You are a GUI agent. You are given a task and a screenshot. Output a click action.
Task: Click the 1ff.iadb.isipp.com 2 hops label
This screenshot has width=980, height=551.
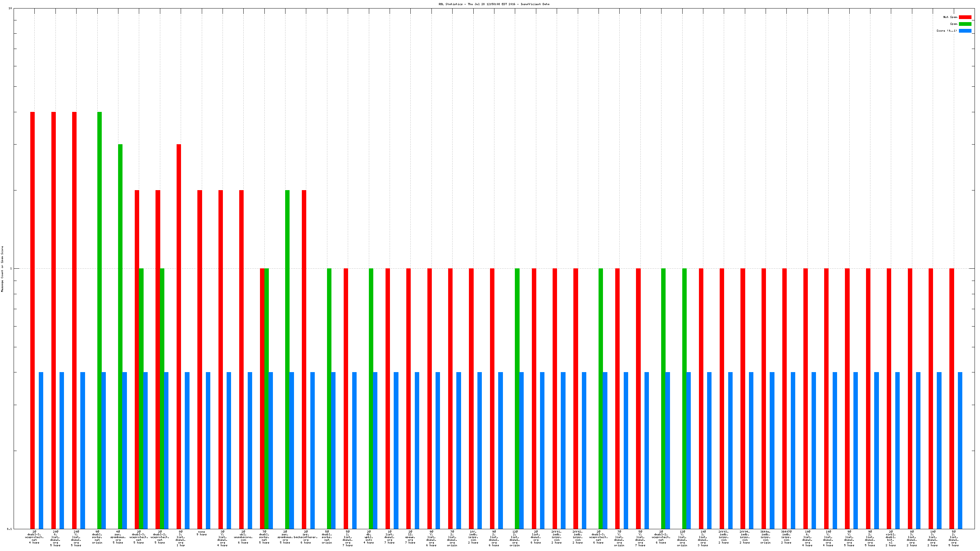(x=473, y=537)
